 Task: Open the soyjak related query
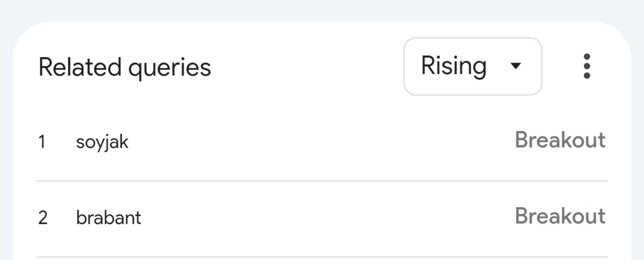(x=102, y=142)
